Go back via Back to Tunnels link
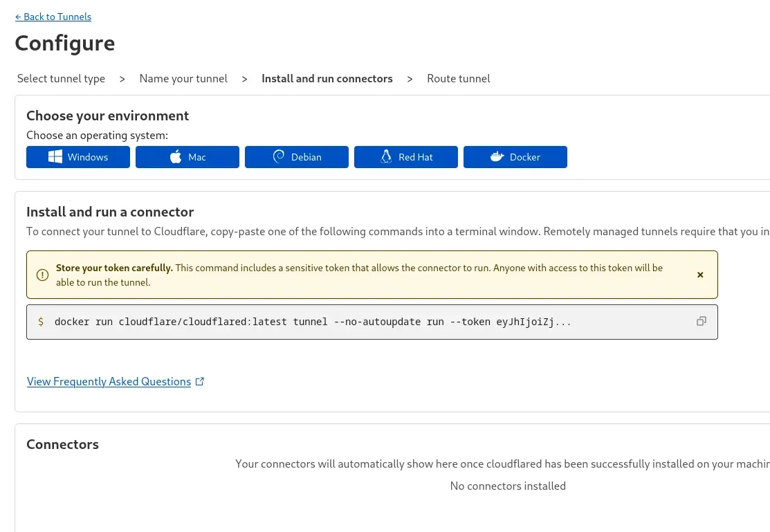 (53, 17)
